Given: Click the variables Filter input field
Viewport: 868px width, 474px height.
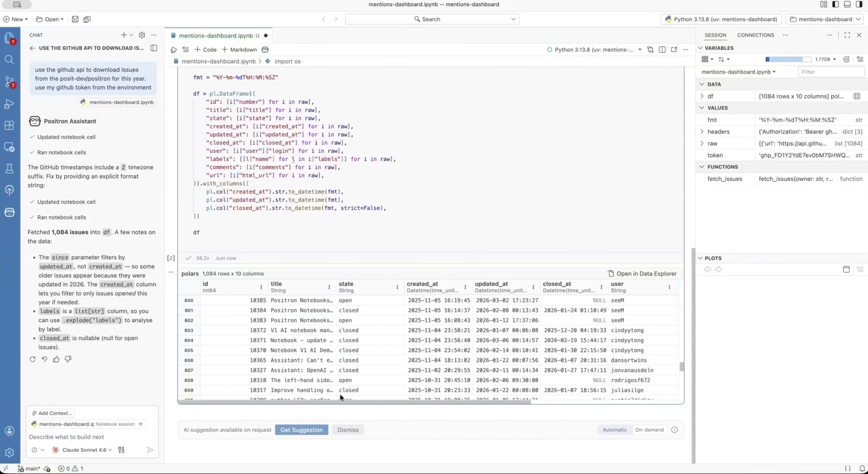Looking at the screenshot, I should coord(831,72).
